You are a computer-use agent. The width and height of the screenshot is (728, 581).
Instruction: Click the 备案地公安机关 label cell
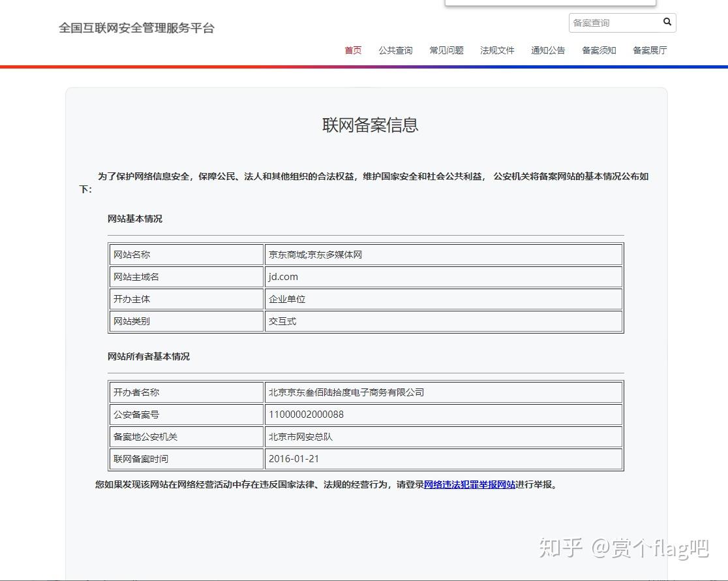(x=186, y=437)
